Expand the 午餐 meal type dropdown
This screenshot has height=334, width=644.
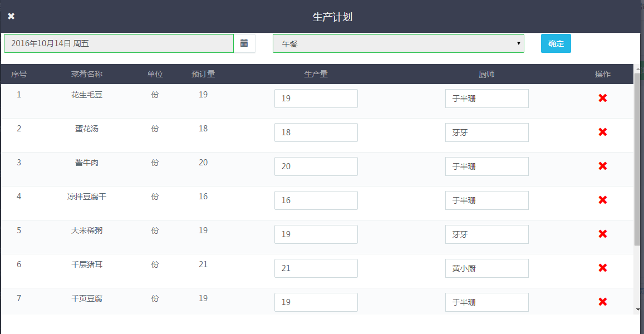(x=398, y=43)
